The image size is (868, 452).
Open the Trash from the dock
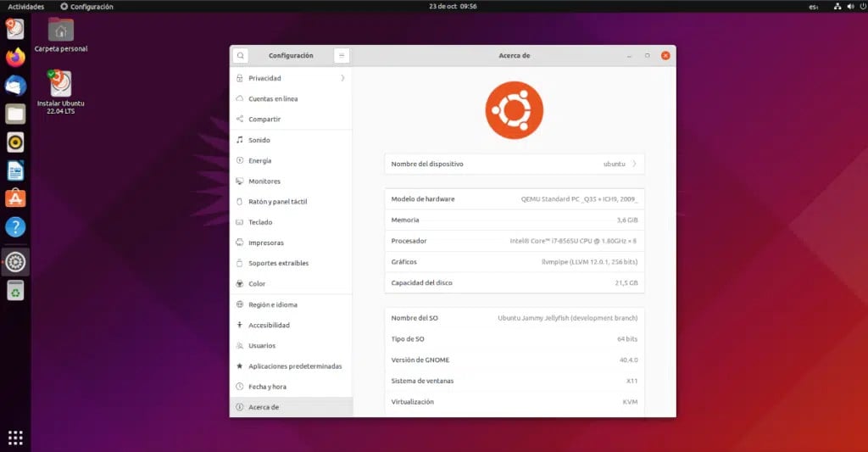(x=15, y=290)
